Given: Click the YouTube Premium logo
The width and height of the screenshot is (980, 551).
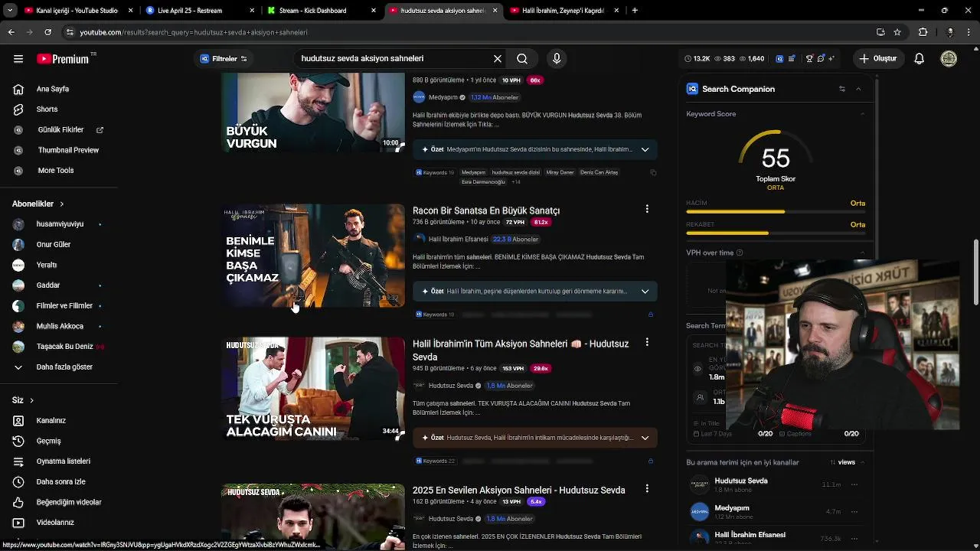Looking at the screenshot, I should tap(63, 59).
